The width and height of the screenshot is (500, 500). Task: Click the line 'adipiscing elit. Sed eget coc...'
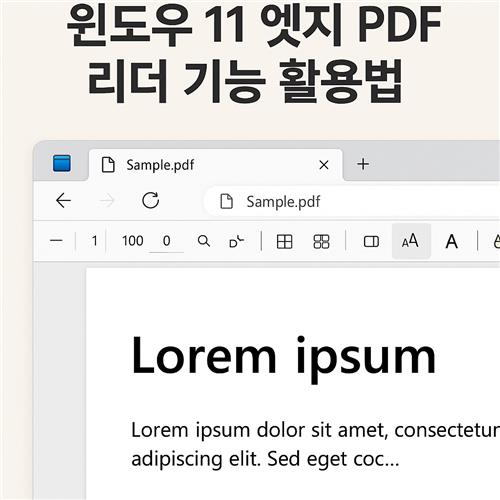[265, 459]
